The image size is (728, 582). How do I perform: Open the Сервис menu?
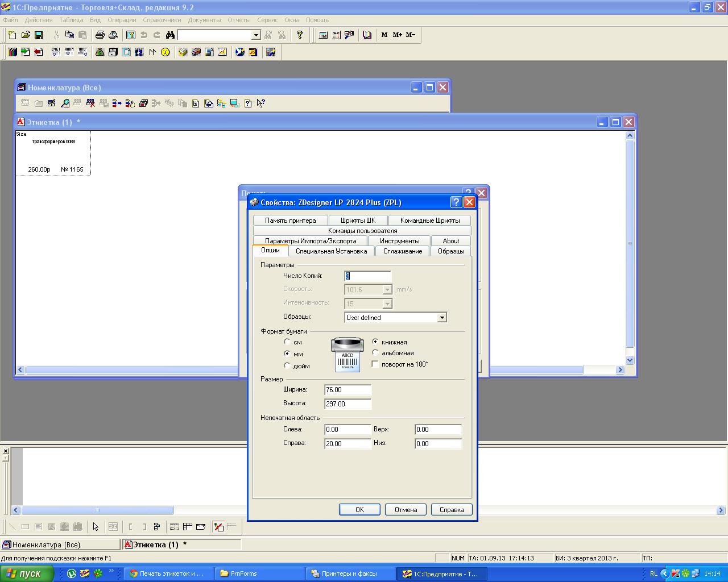(x=267, y=20)
